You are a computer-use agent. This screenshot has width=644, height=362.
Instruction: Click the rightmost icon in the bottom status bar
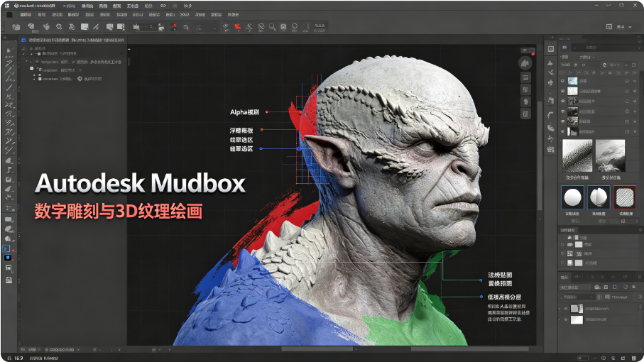[634, 358]
